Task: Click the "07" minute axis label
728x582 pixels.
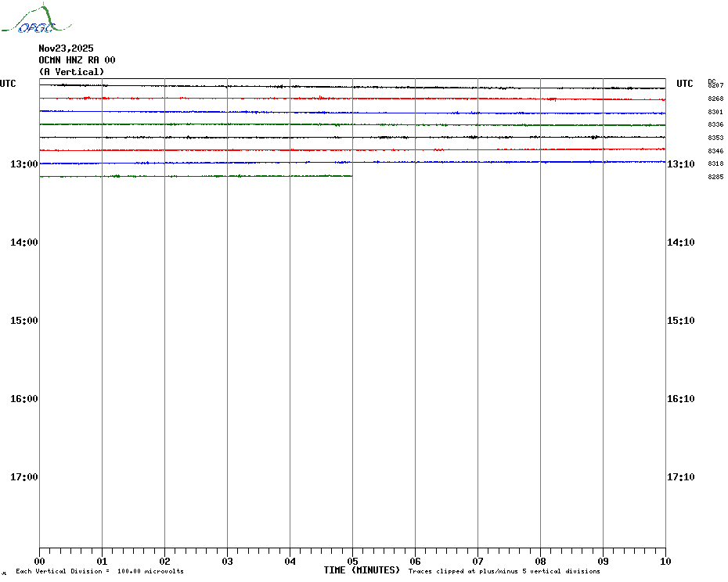Action: point(478,562)
